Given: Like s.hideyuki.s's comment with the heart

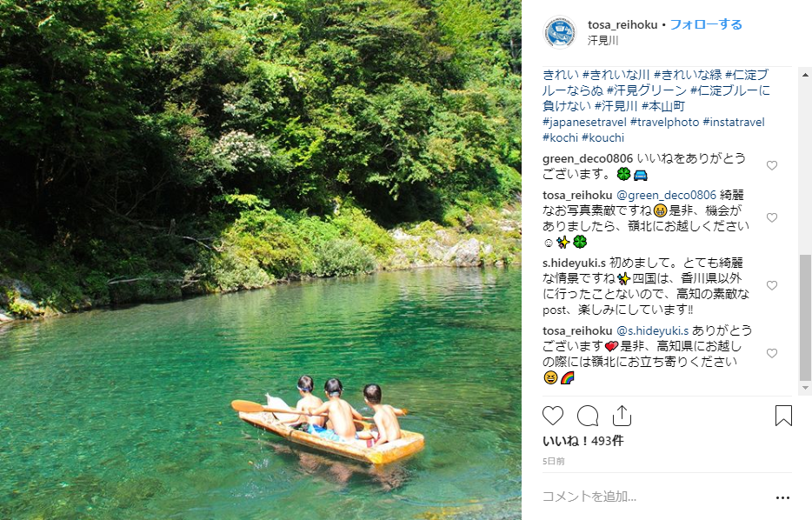Looking at the screenshot, I should point(772,285).
